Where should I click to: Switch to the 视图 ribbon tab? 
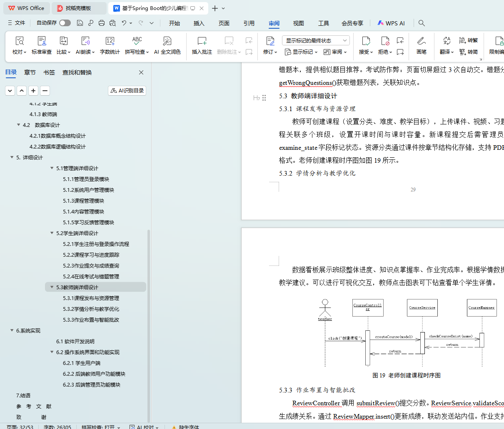tap(298, 23)
